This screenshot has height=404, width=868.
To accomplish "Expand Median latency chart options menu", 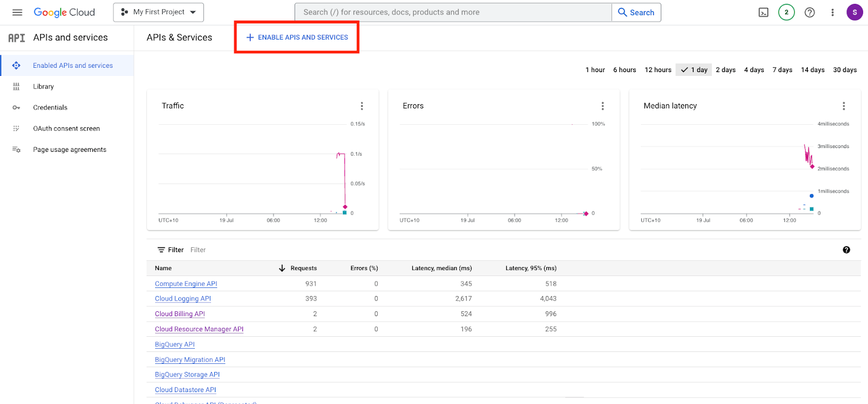I will pos(844,106).
